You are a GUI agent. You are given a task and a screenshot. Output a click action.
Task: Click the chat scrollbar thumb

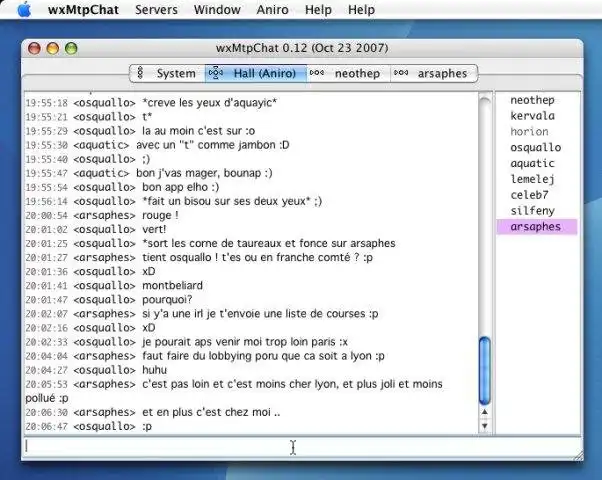(485, 371)
